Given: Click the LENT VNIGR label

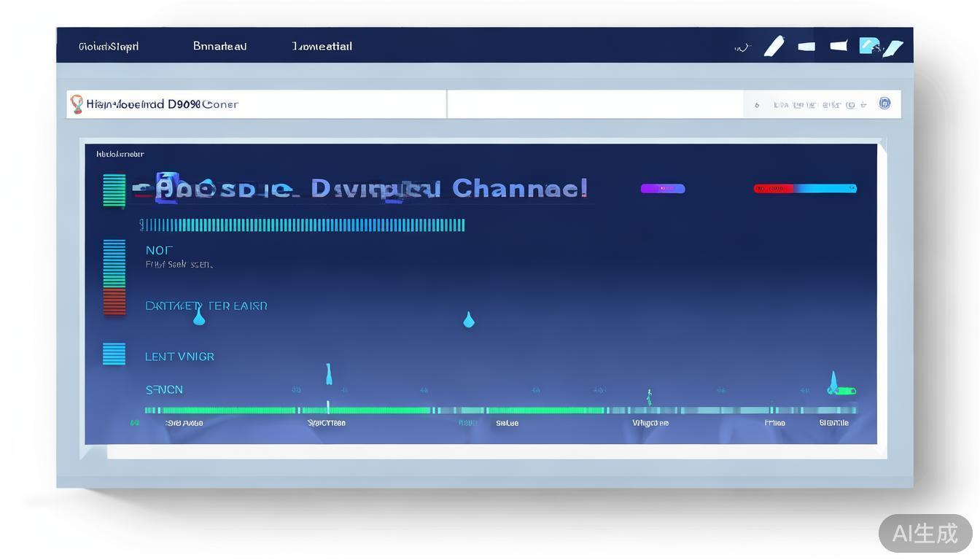Looking at the screenshot, I should pos(179,357).
